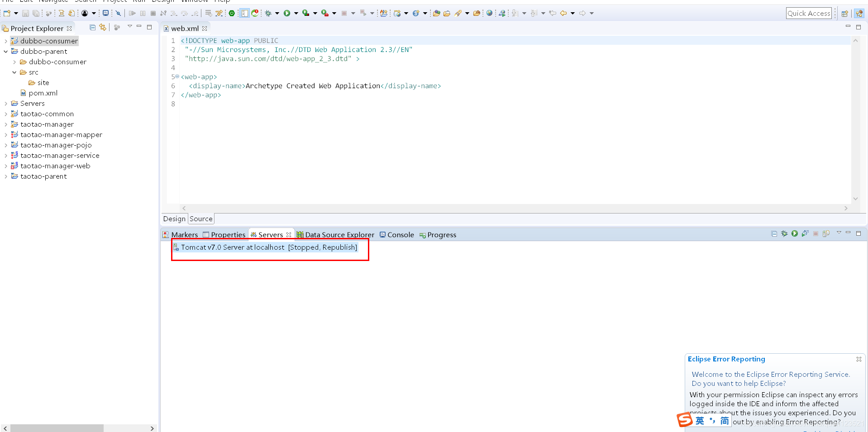Image resolution: width=868 pixels, height=432 pixels.
Task: Select the web.xml editor tab
Action: tap(185, 28)
